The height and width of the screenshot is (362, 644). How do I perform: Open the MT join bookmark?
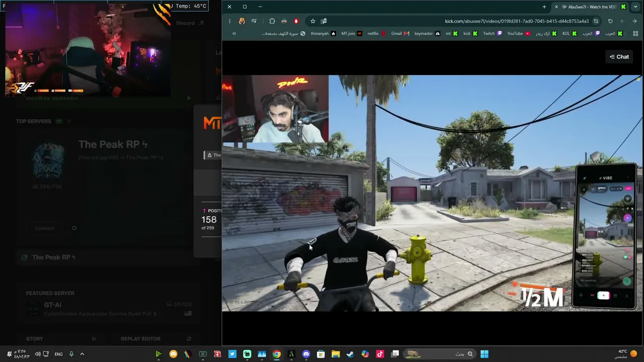(x=351, y=34)
